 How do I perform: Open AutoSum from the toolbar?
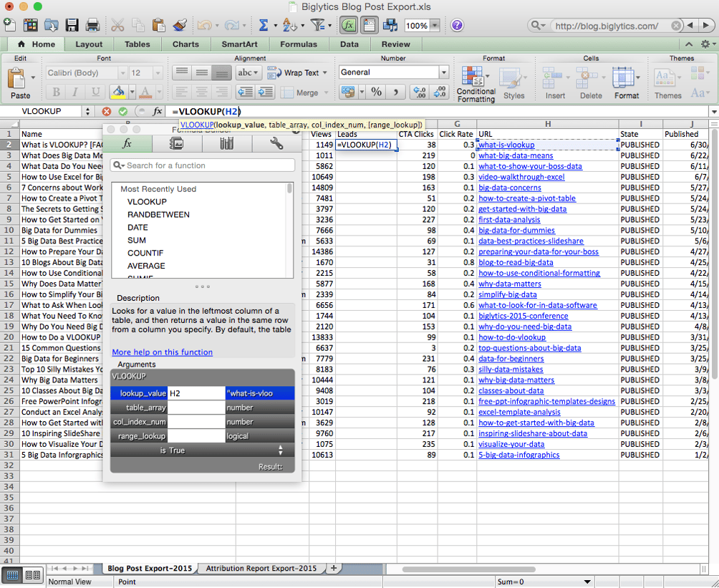pos(264,24)
